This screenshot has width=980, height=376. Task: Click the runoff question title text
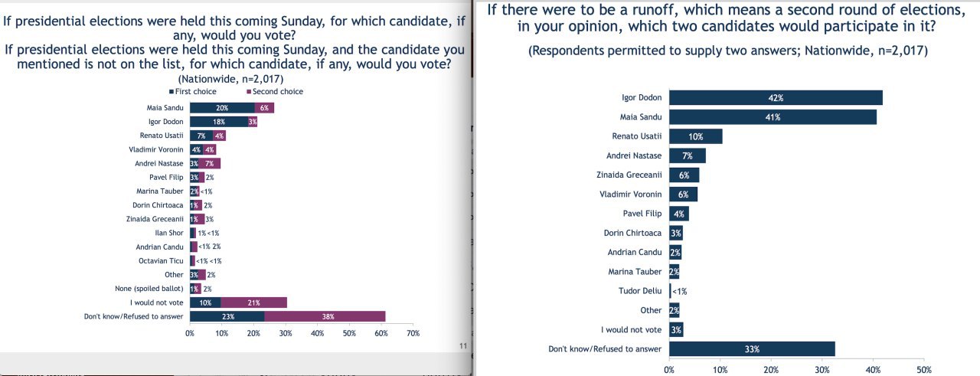click(x=725, y=18)
